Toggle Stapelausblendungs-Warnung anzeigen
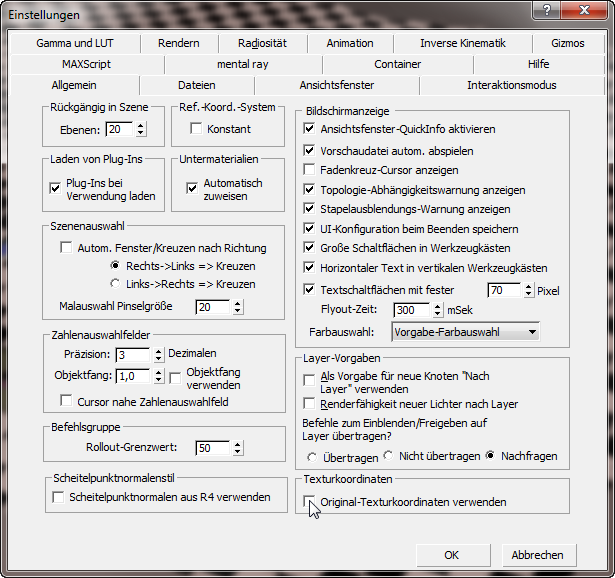 (x=309, y=208)
